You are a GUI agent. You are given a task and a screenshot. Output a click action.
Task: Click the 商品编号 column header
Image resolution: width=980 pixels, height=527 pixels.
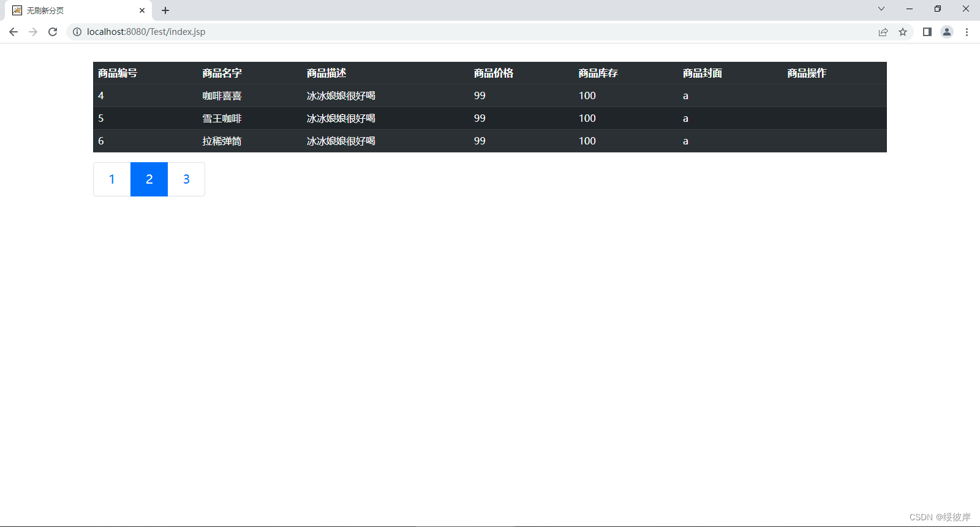[118, 73]
